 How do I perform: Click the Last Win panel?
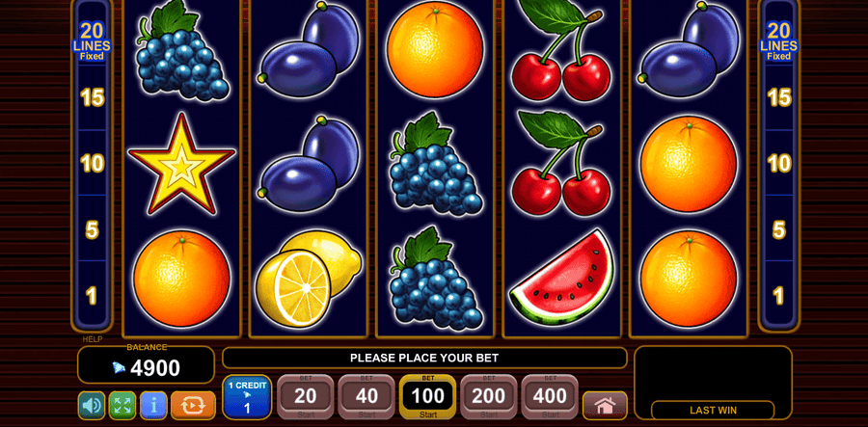click(x=713, y=383)
